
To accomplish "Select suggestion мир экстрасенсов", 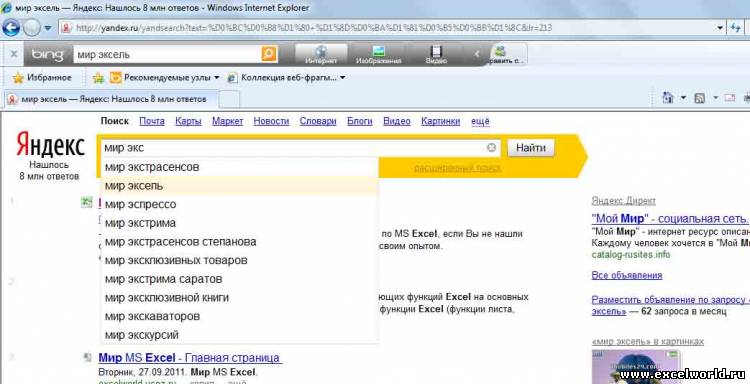I will pos(240,167).
